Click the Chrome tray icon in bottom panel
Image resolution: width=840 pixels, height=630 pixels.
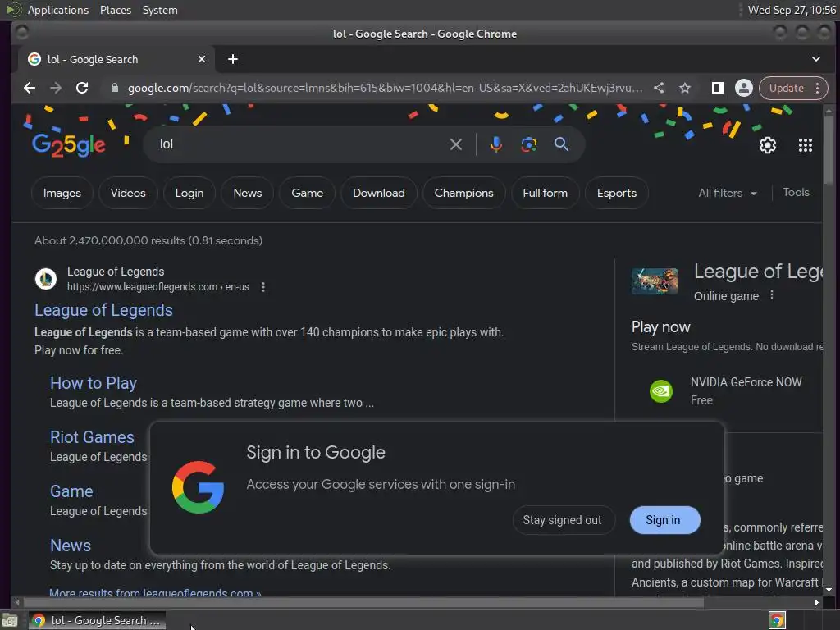pyautogui.click(x=777, y=620)
